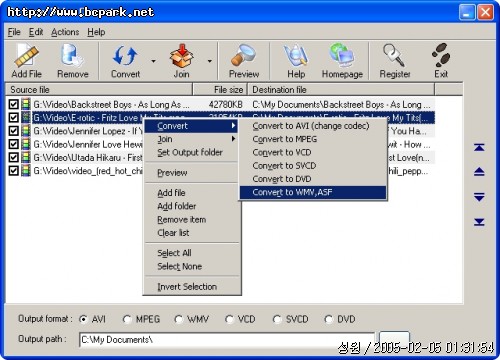This screenshot has height=360, width=500.
Task: Minimize the bcpark.net window
Action: coord(467,12)
